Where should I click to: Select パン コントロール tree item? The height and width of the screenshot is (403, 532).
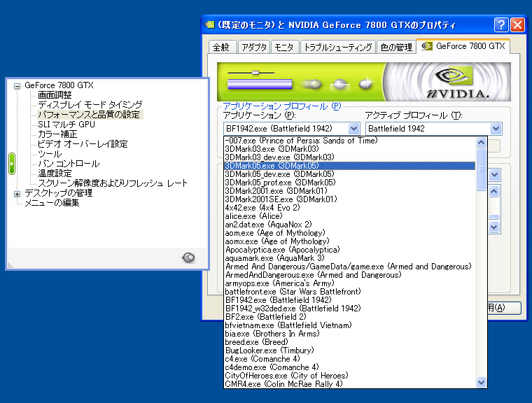click(69, 164)
